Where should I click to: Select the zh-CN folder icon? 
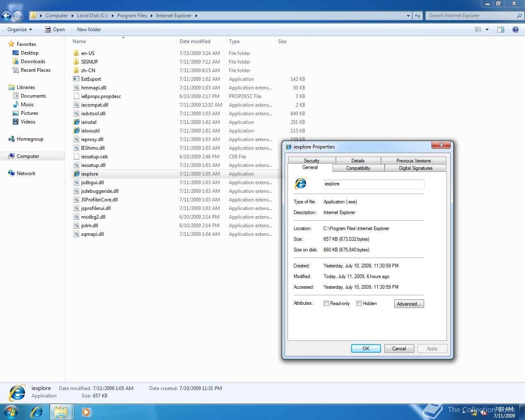pyautogui.click(x=76, y=71)
